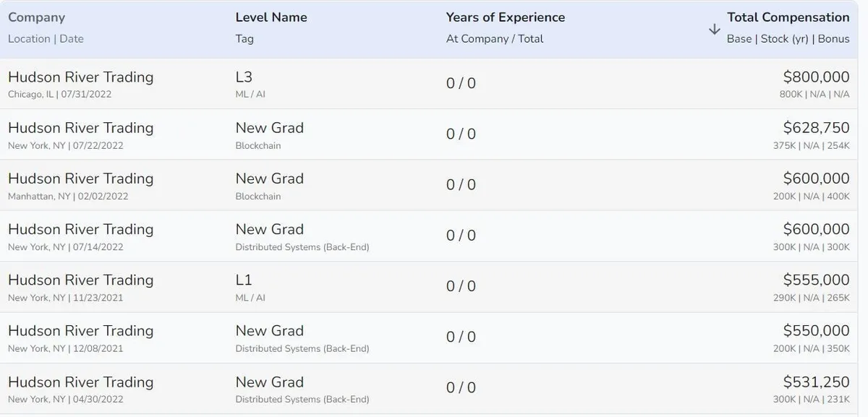
Task: Click the $550,000 compensation amount
Action: (x=816, y=330)
